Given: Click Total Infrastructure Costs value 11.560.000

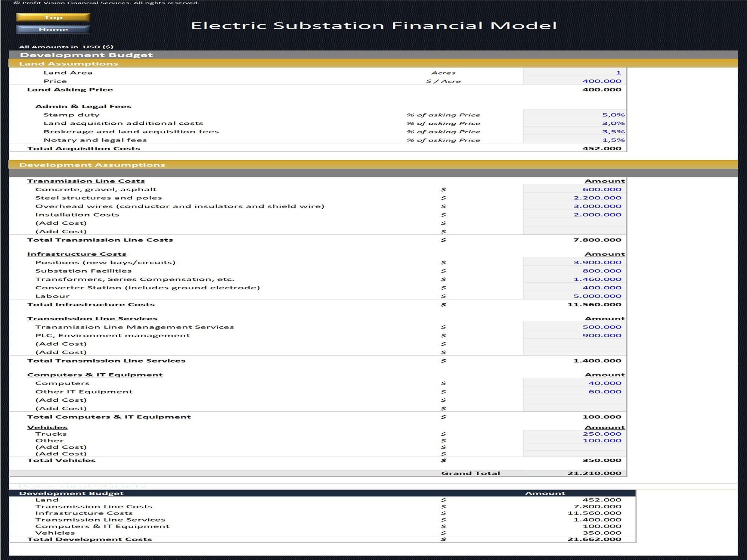Looking at the screenshot, I should tap(594, 304).
